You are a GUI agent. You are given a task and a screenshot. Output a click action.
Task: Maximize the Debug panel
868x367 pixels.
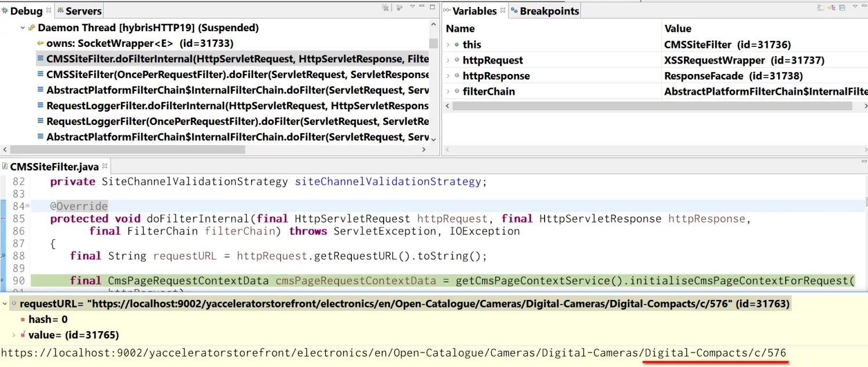pos(432,7)
